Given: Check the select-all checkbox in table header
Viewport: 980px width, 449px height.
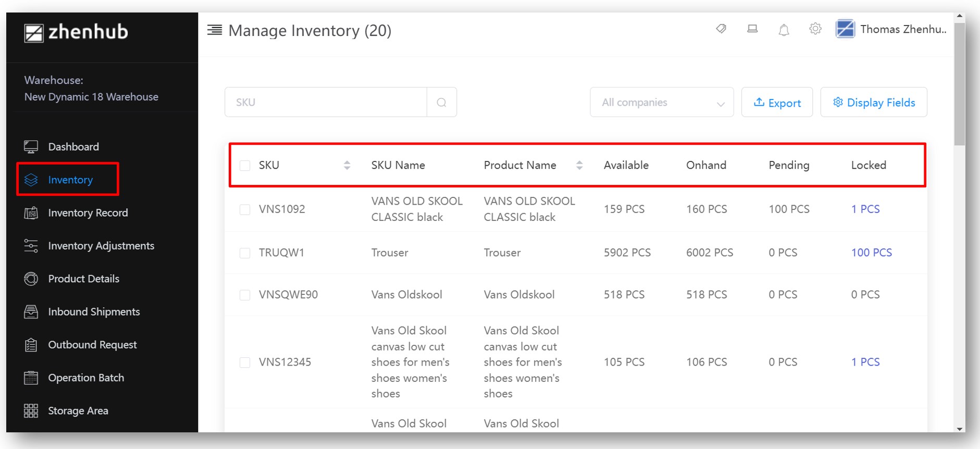Looking at the screenshot, I should [x=245, y=166].
